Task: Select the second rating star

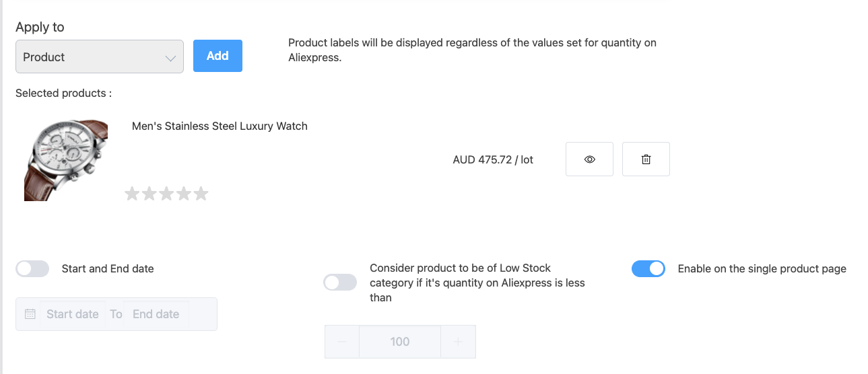Action: (149, 194)
